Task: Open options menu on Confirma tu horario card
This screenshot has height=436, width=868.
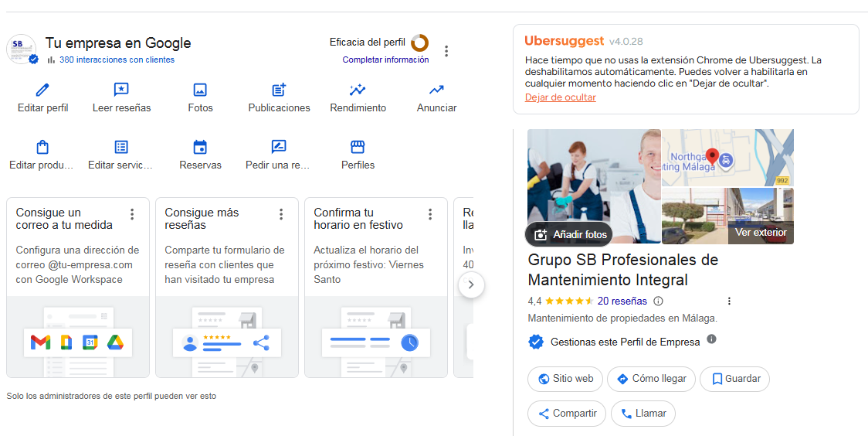Action: coord(429,214)
